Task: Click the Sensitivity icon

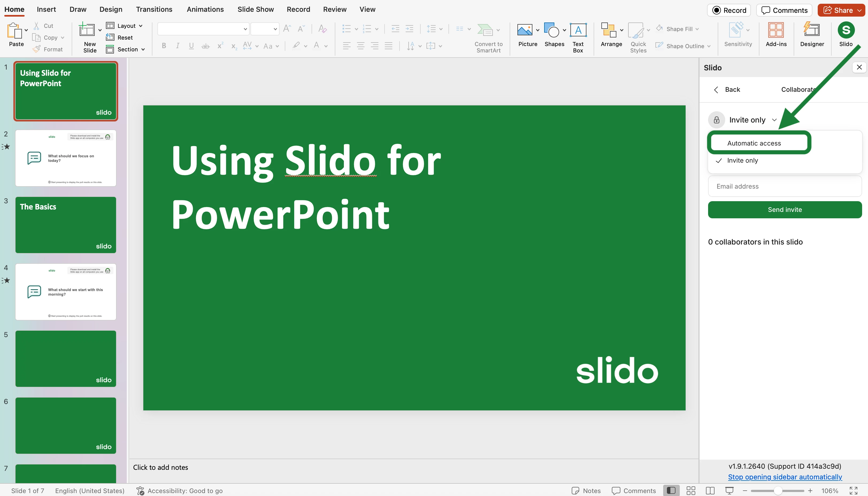Action: pyautogui.click(x=736, y=30)
